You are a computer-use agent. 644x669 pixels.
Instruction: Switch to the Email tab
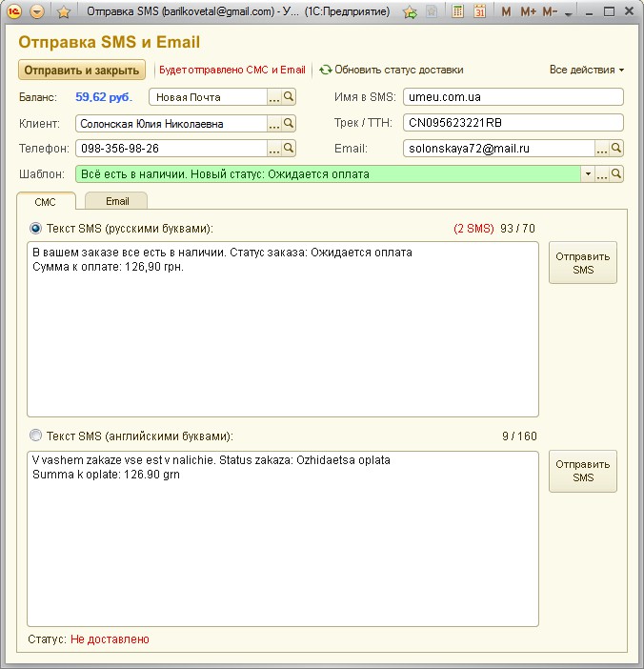click(116, 201)
